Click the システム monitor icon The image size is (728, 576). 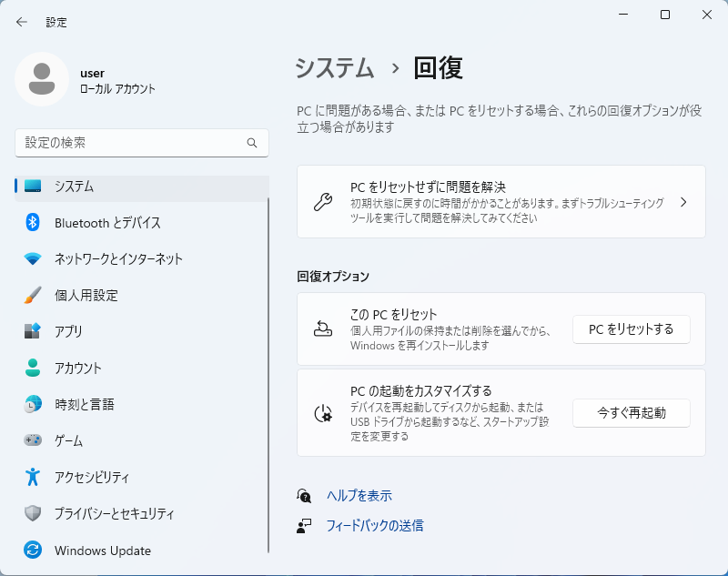pyautogui.click(x=33, y=187)
